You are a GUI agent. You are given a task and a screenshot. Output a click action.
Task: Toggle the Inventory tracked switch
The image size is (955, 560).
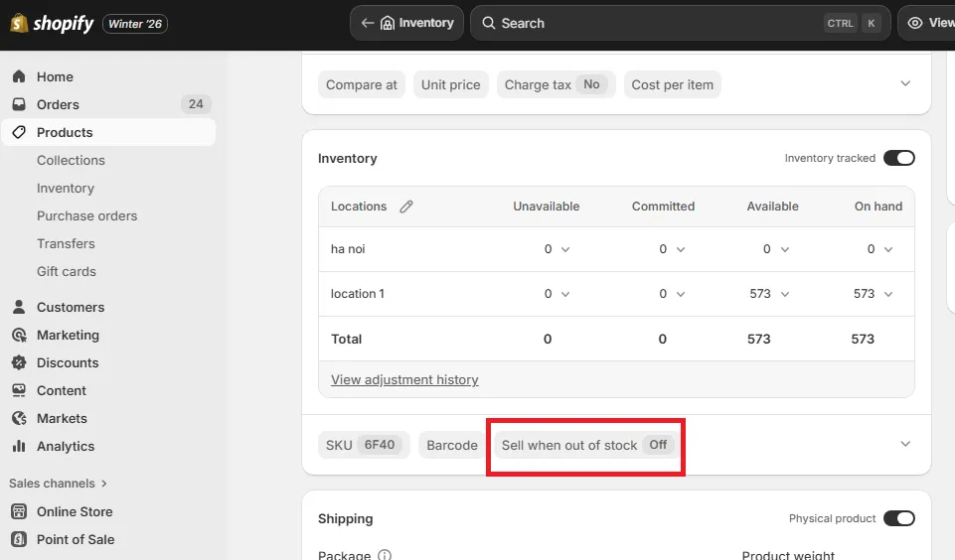click(x=899, y=158)
